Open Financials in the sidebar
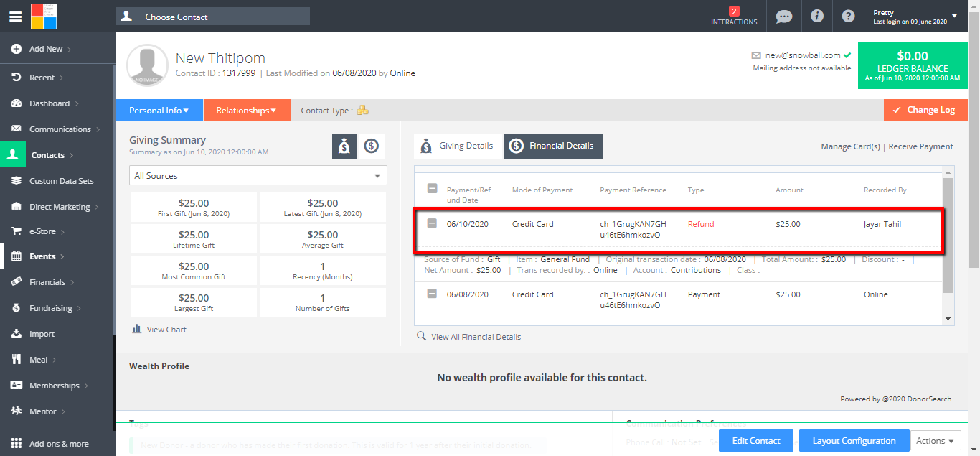This screenshot has width=980, height=456. 47,282
